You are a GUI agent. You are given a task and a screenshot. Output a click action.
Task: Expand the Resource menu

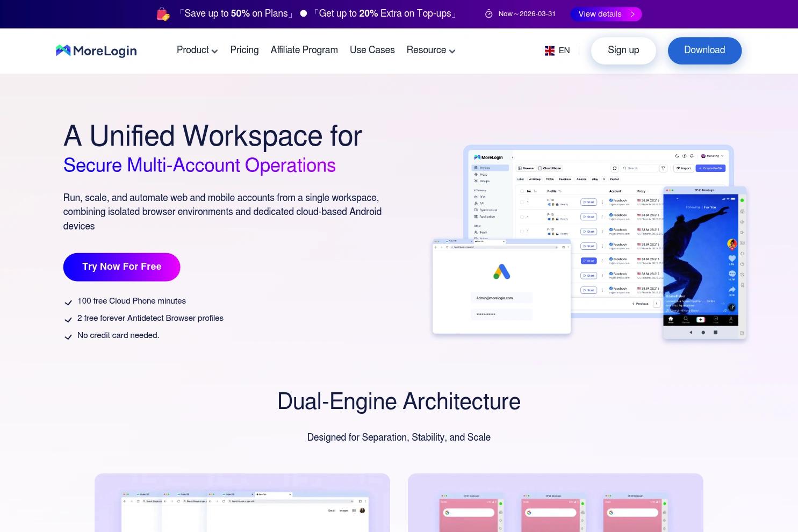click(431, 50)
